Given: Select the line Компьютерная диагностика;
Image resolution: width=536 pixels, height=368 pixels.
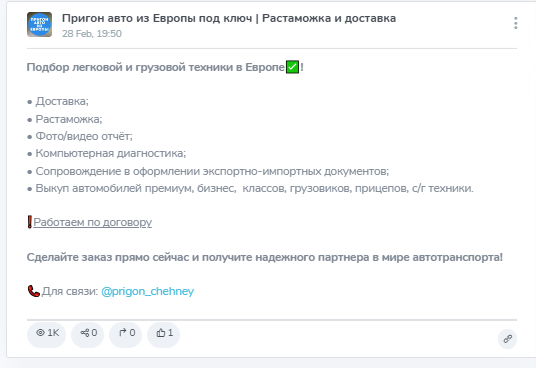Looking at the screenshot, I should (106, 153).
